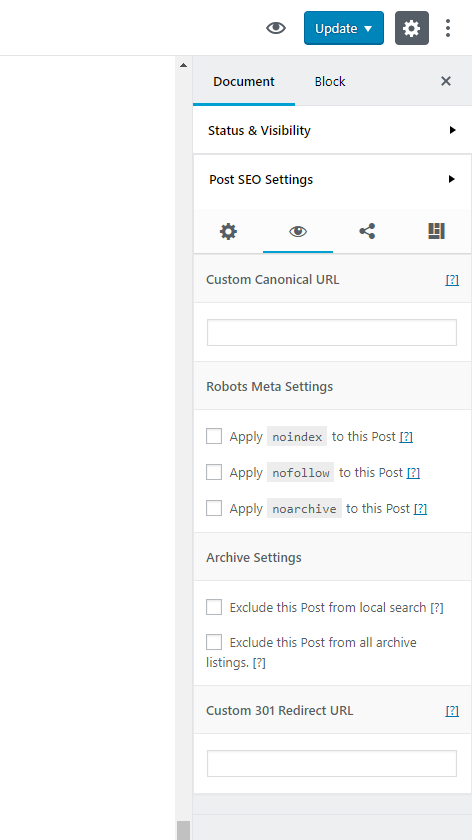
Task: Select the SEO structure layout tab
Action: 436,231
